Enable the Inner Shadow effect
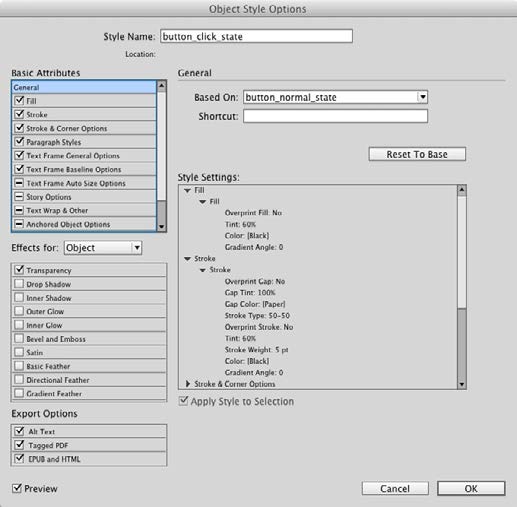The width and height of the screenshot is (517, 507). click(x=19, y=297)
